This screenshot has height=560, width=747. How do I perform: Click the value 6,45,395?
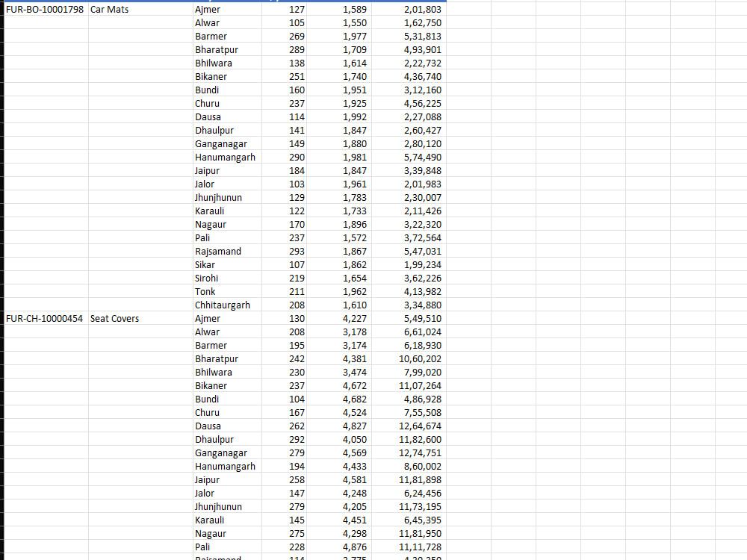click(x=409, y=520)
